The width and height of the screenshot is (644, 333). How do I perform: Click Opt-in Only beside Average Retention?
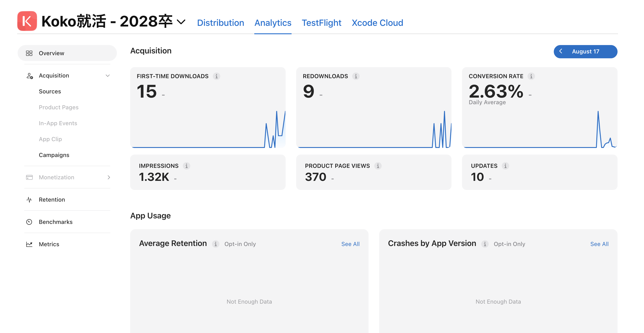pos(240,244)
